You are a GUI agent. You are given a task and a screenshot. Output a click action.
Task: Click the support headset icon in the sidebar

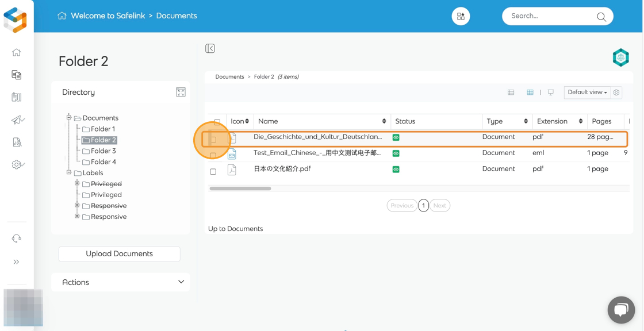pos(17,238)
